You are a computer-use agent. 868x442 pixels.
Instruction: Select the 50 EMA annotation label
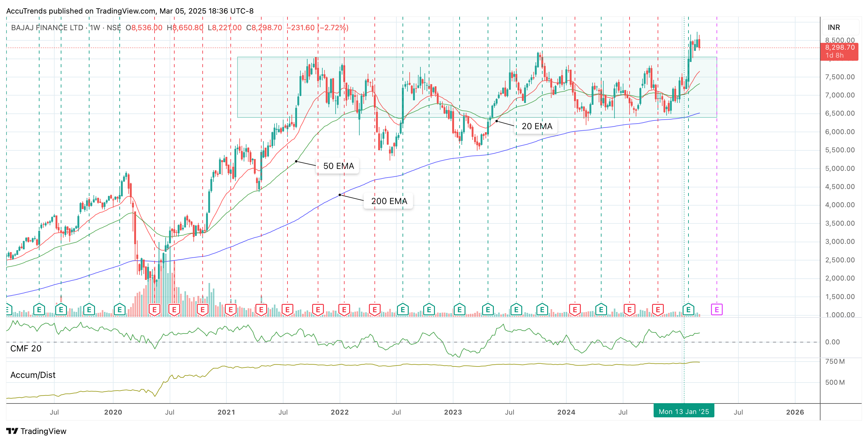click(338, 166)
